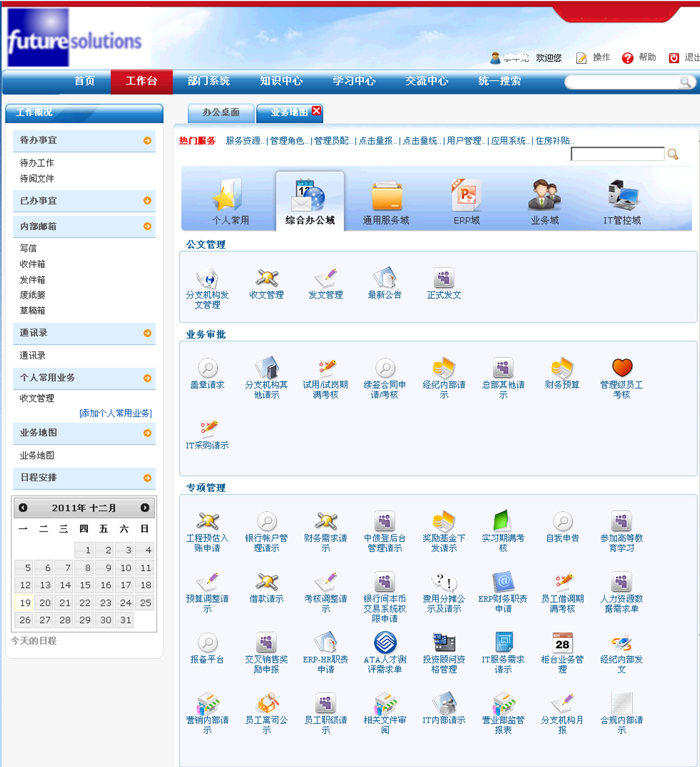This screenshot has width=700, height=767.
Task: Open the 收文管理 icon under 公文管理
Action: pyautogui.click(x=267, y=278)
